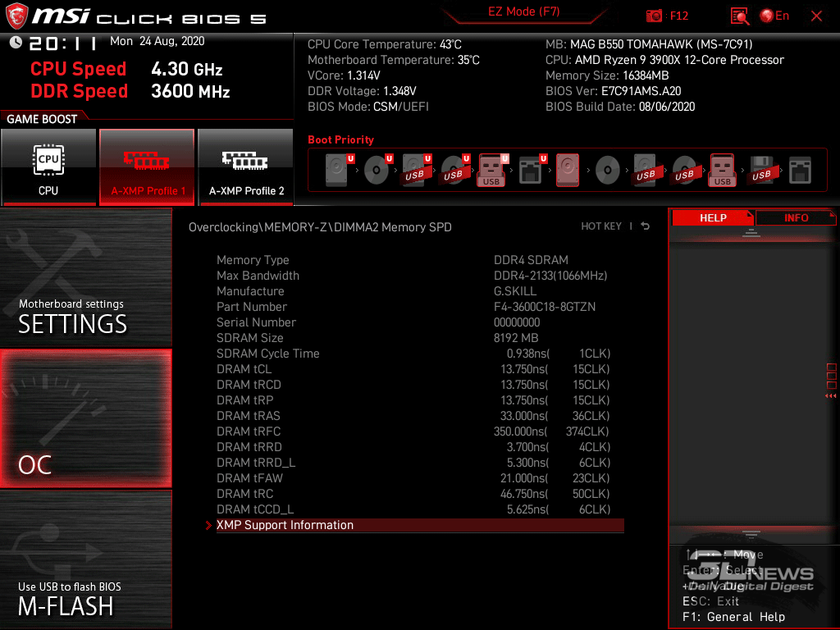The image size is (840, 630).
Task: Click the bottom handle of the help panel
Action: click(751, 534)
